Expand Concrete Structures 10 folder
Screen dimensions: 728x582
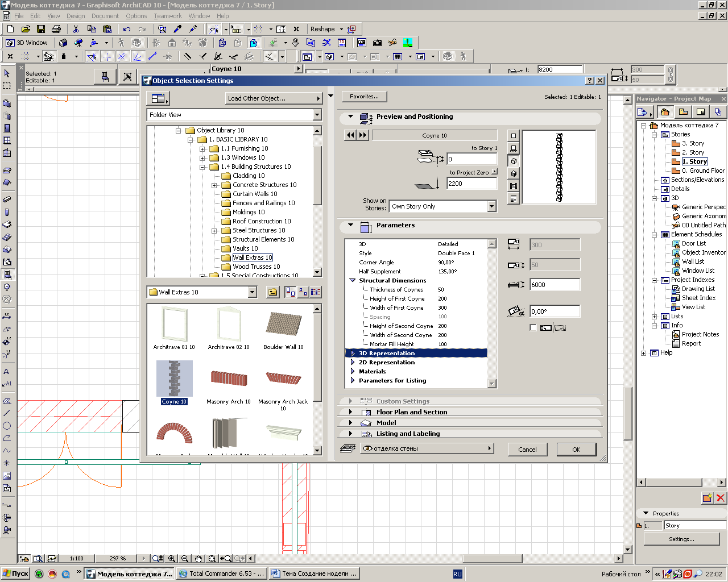point(214,185)
